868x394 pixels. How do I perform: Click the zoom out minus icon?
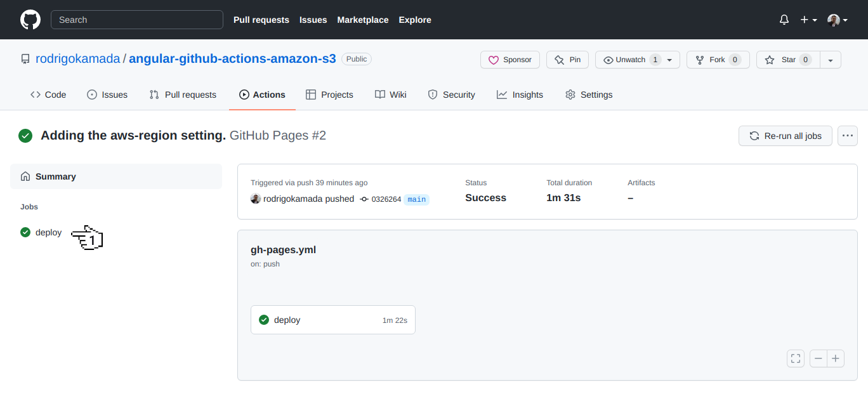click(x=818, y=358)
